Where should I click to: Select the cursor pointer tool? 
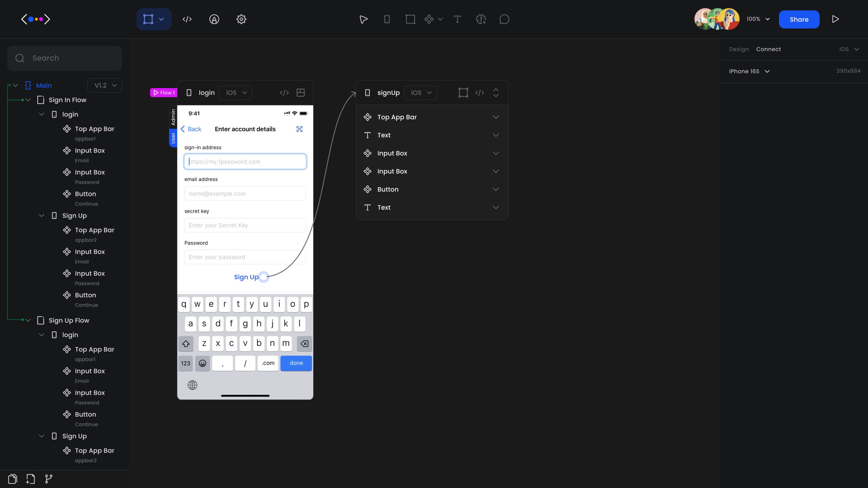coord(363,19)
